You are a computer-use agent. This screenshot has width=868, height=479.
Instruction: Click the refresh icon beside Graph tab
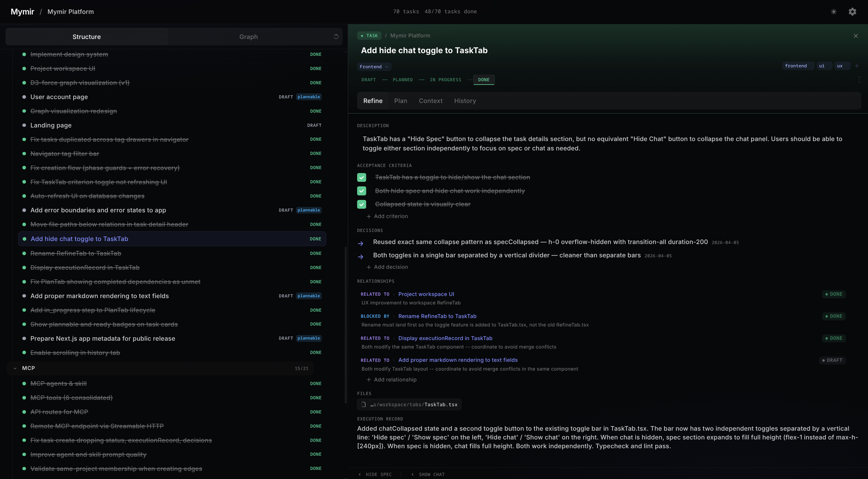pos(336,36)
